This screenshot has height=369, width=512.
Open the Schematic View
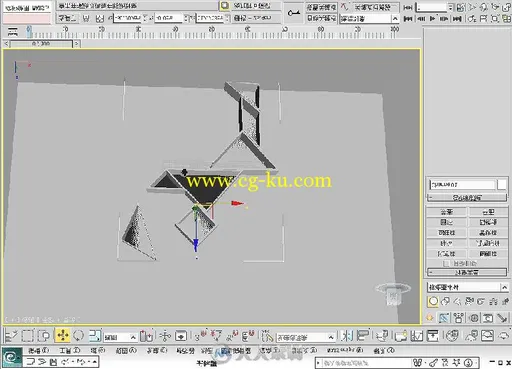pos(433,336)
